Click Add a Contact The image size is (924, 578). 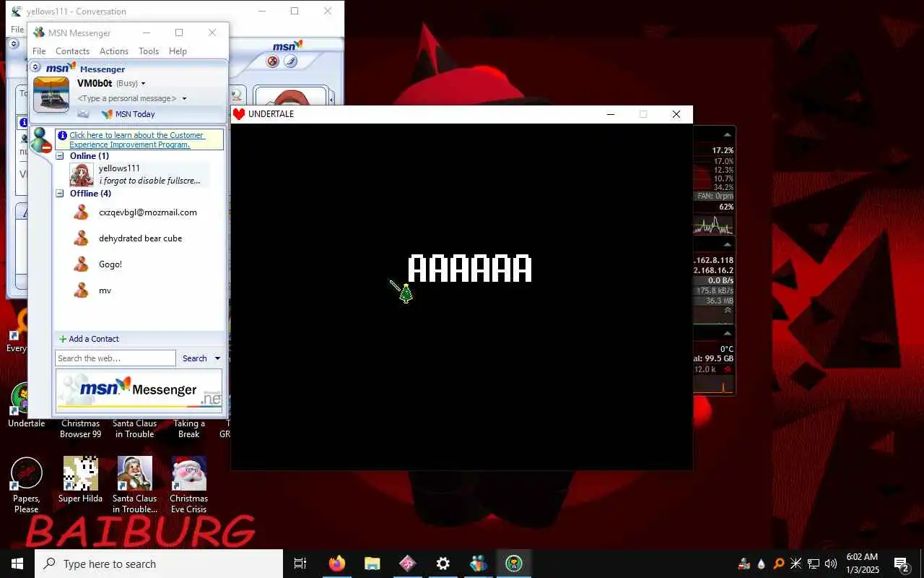click(89, 339)
